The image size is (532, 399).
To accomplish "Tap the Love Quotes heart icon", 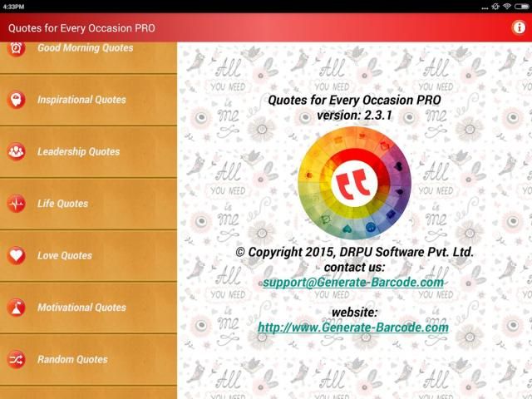I will 16,256.
